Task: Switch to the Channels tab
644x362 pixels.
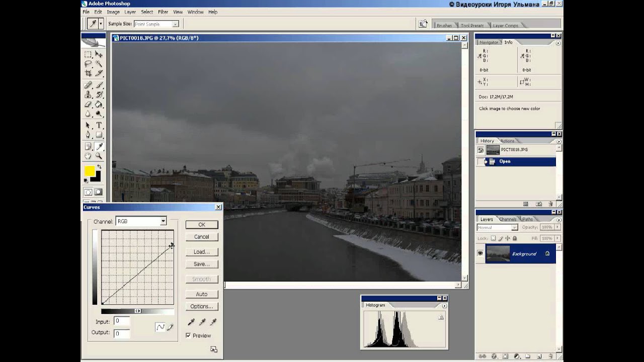Action: 508,219
